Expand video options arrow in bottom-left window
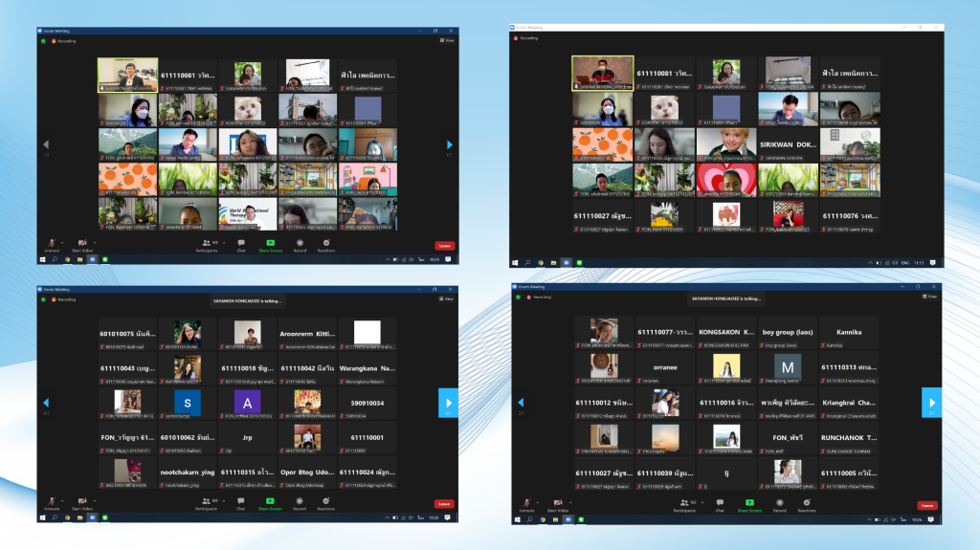Screen dimensions: 980x550 click(95, 500)
